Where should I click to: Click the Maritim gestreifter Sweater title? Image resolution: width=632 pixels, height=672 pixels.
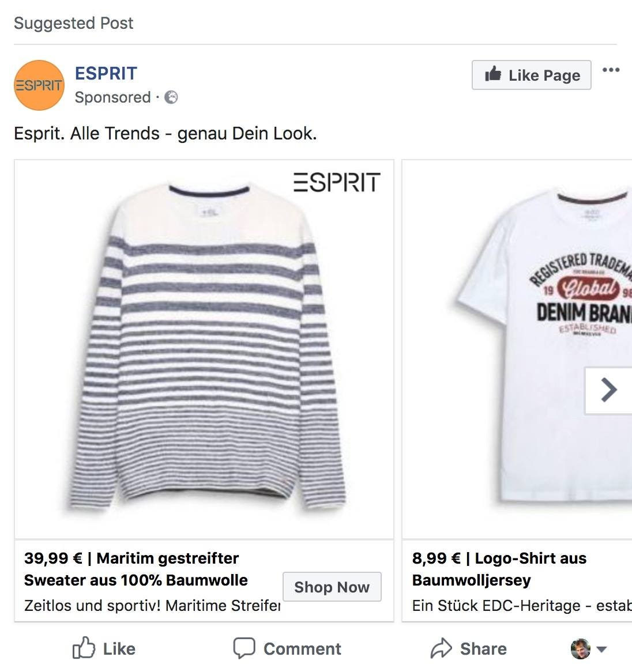[x=136, y=569]
